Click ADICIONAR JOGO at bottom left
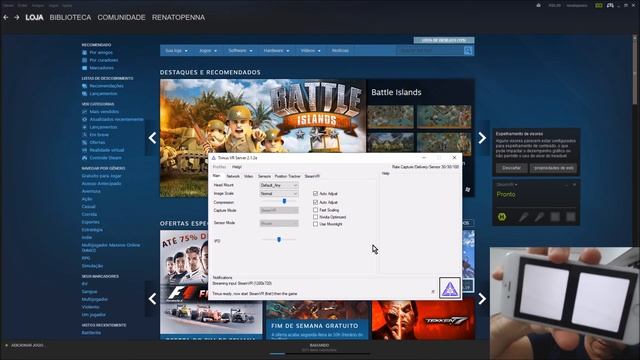 24,345
